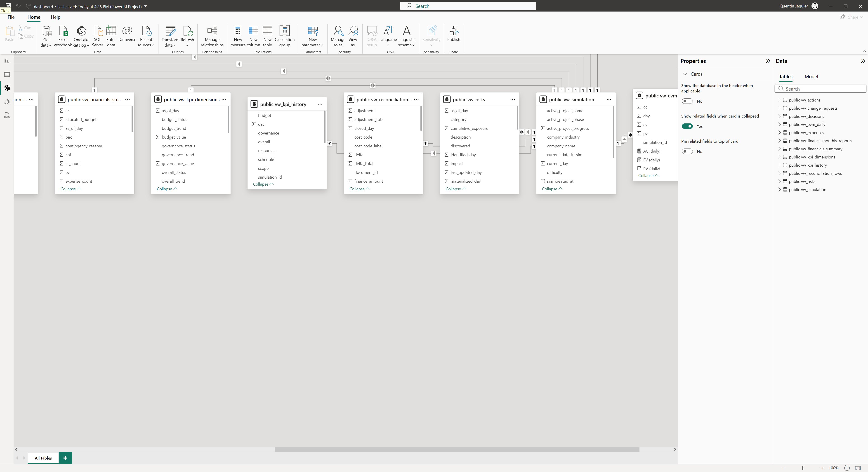Open Language dropdown
868x472 pixels.
tap(388, 36)
